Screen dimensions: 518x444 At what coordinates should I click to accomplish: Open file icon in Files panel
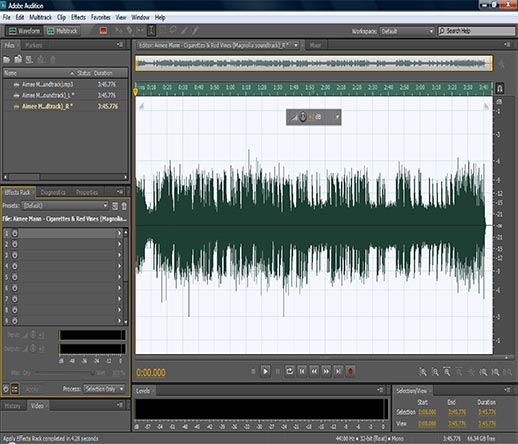point(6,60)
